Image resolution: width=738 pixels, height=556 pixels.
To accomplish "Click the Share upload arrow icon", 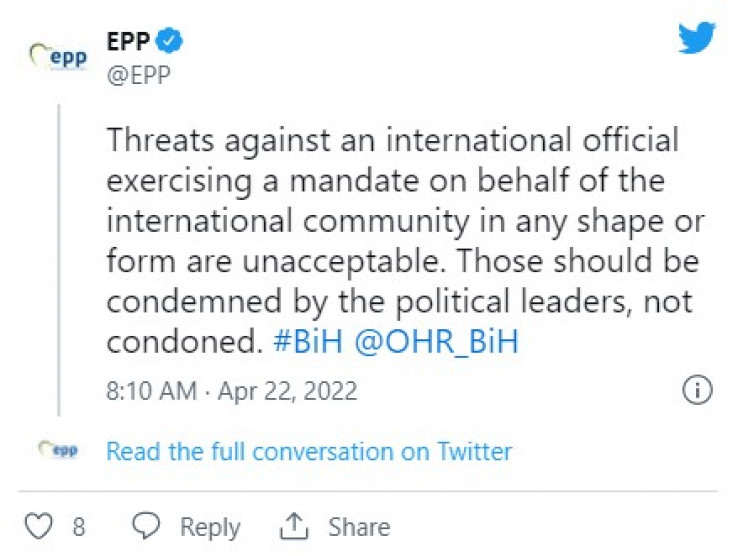I will 296,526.
